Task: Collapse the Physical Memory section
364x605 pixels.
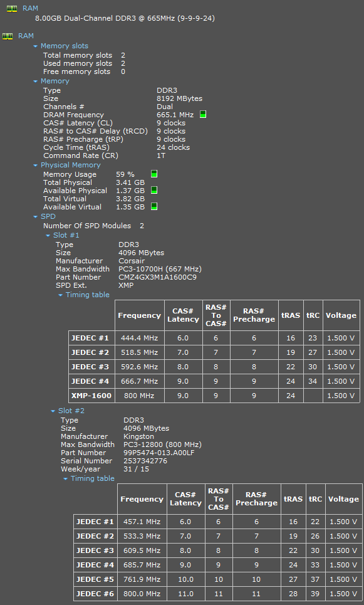Action: (x=36, y=166)
